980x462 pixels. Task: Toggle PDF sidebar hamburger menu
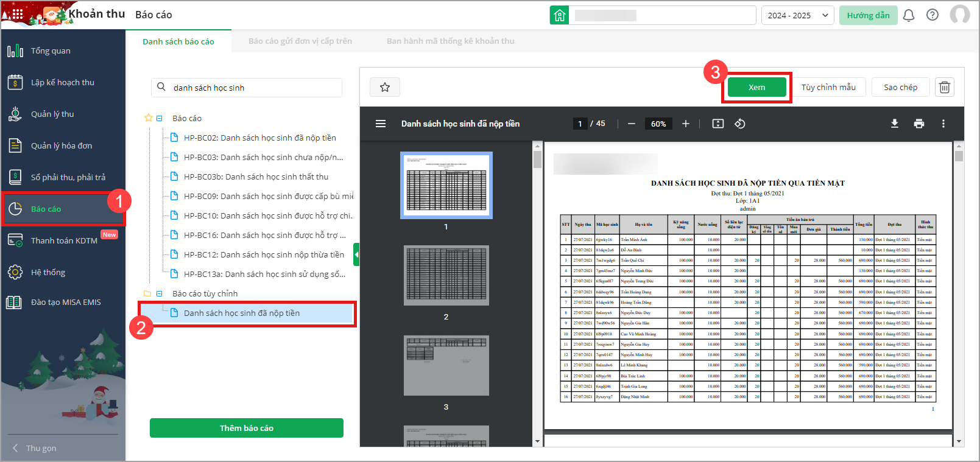point(381,124)
